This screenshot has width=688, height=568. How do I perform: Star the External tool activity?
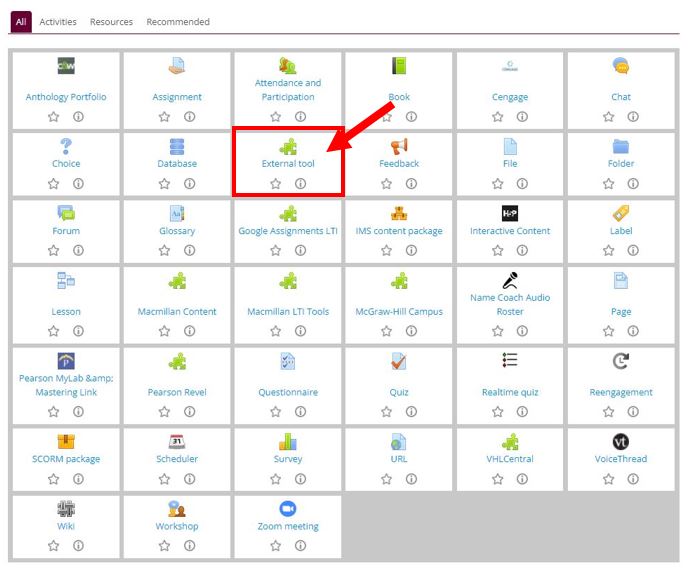coord(276,183)
